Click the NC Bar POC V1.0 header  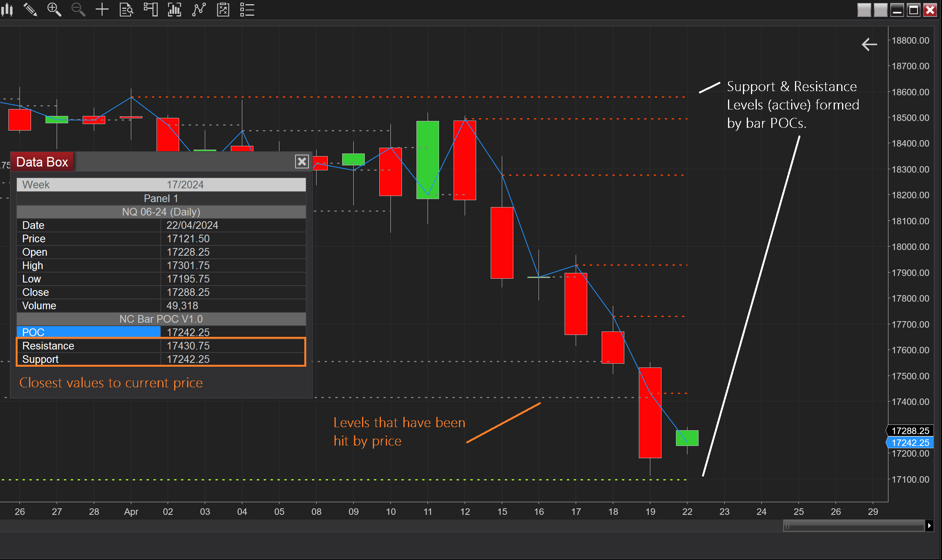tap(161, 319)
